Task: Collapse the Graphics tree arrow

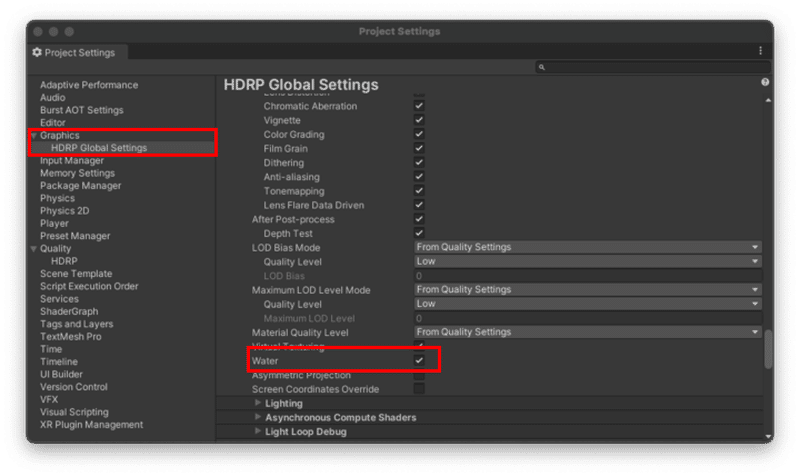Action: point(34,135)
